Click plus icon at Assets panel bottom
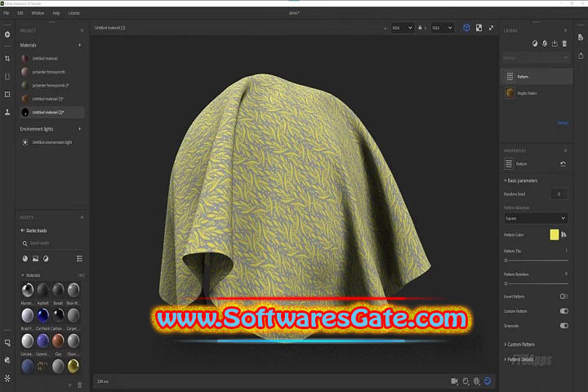The height and width of the screenshot is (392, 588). click(x=69, y=385)
